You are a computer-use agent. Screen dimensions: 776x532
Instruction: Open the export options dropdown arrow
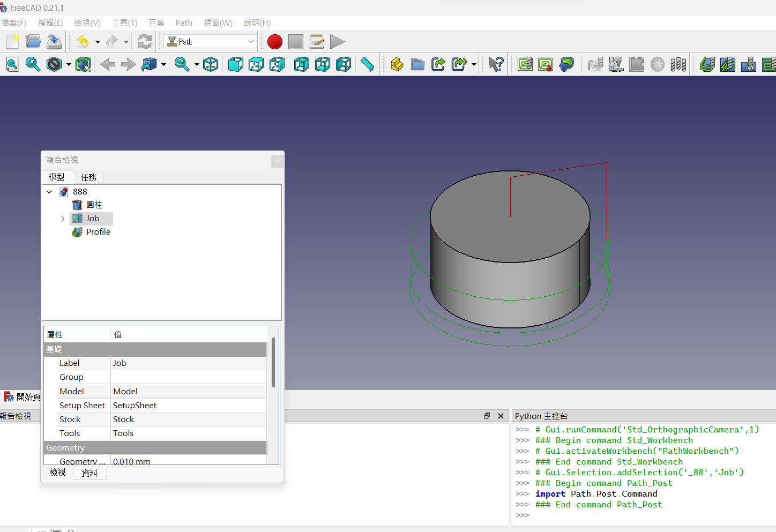[474, 64]
